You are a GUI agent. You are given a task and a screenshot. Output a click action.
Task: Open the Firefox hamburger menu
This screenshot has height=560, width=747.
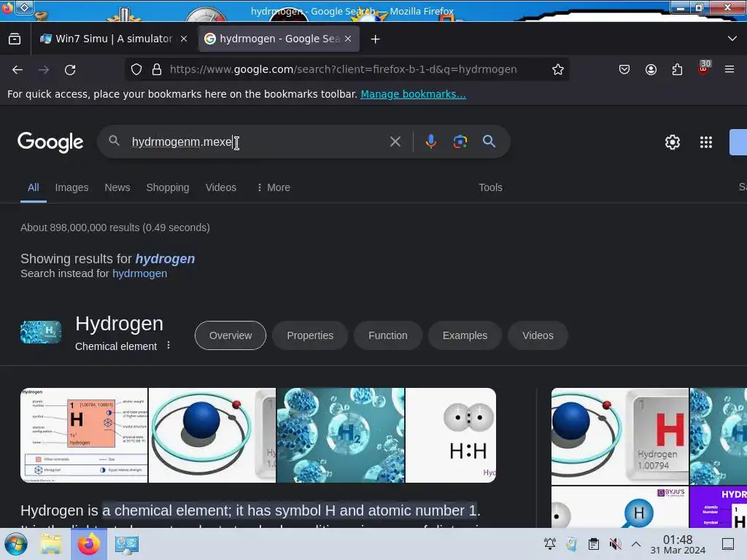point(729,69)
